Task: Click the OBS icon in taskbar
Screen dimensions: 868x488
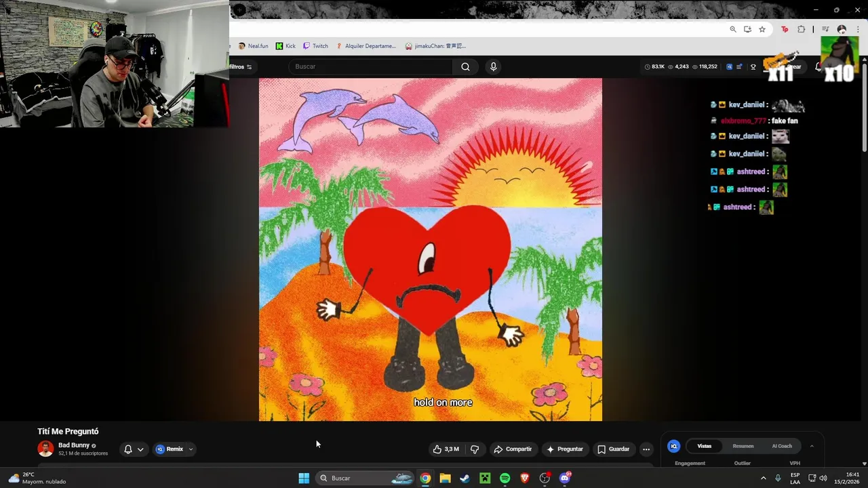Action: coord(545,478)
